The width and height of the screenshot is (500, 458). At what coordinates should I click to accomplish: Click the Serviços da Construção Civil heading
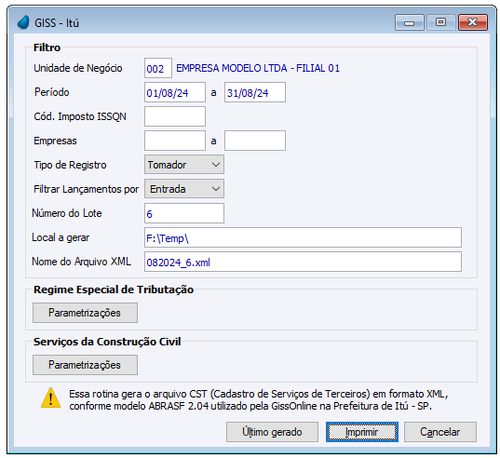coord(107,341)
